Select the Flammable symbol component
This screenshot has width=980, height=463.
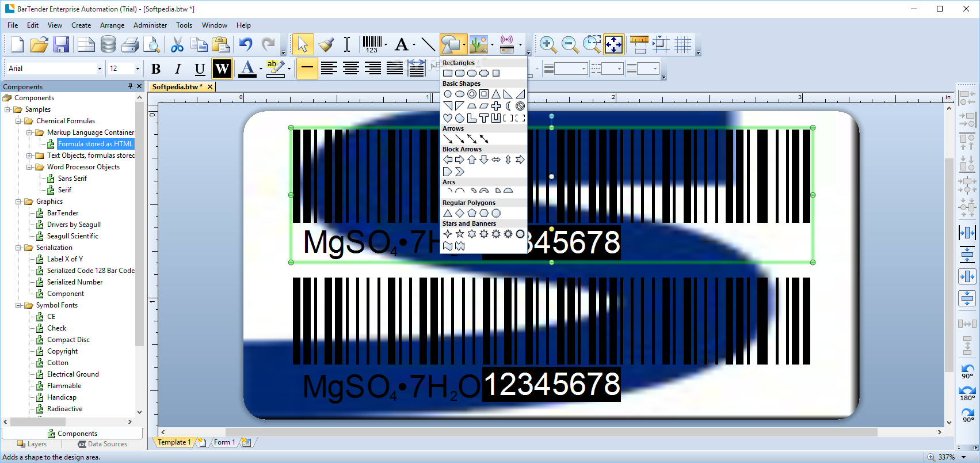pyautogui.click(x=64, y=386)
